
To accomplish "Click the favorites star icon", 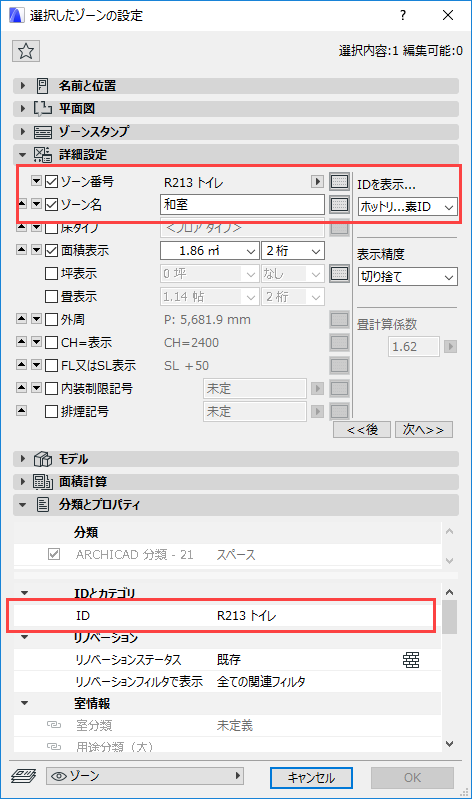I will click(25, 51).
